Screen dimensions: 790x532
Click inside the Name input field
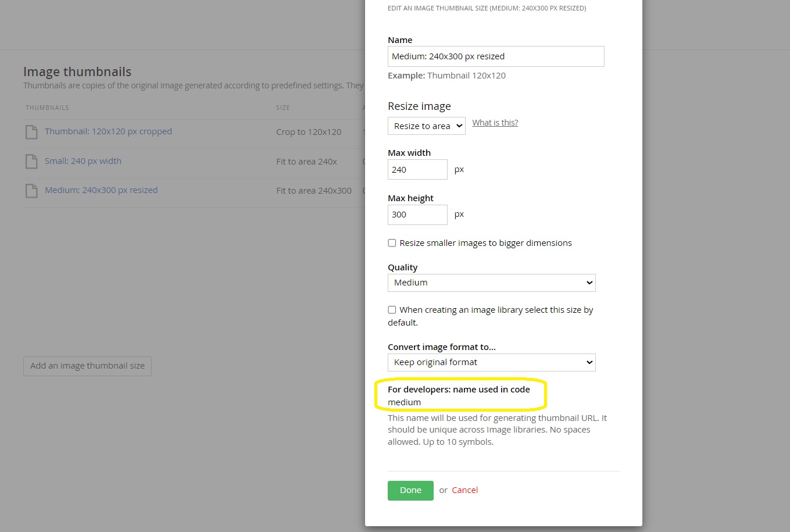pos(495,56)
